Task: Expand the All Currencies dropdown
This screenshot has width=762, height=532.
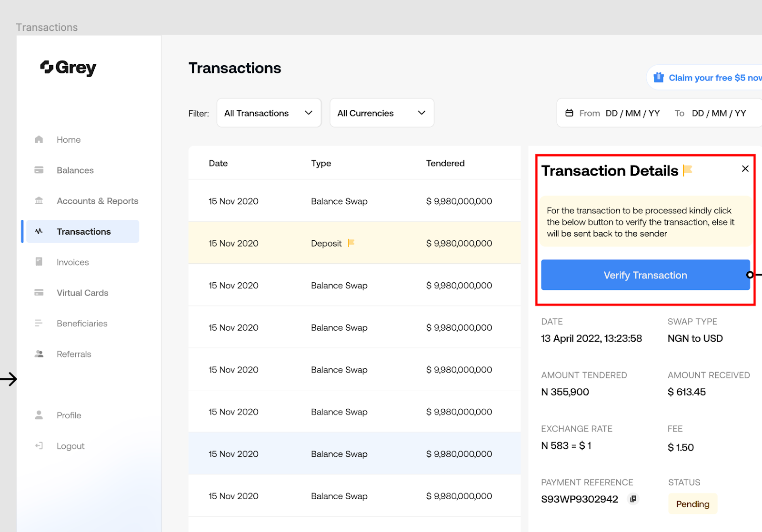Action: (381, 113)
